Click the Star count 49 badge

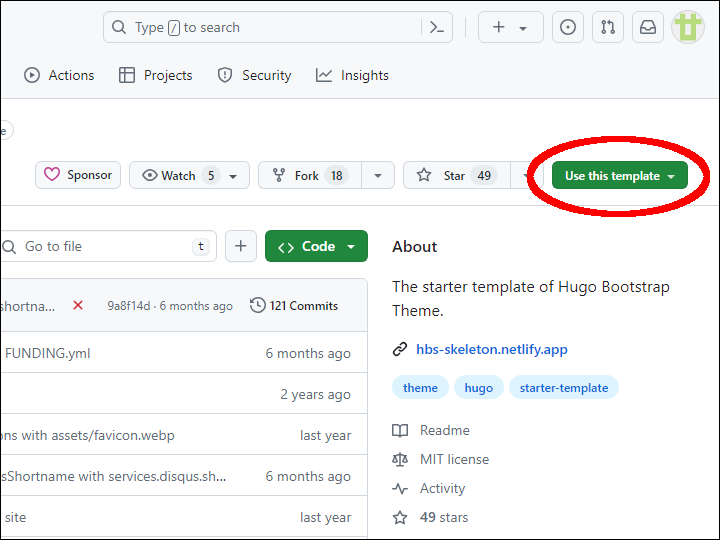484,175
